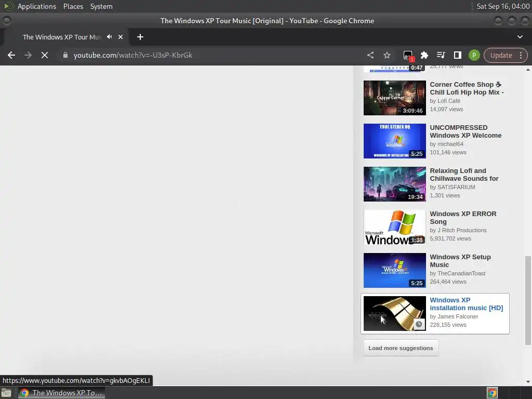The image size is (532, 399).
Task: Open Relaxing Lofi and Chillwave title
Action: point(464,175)
